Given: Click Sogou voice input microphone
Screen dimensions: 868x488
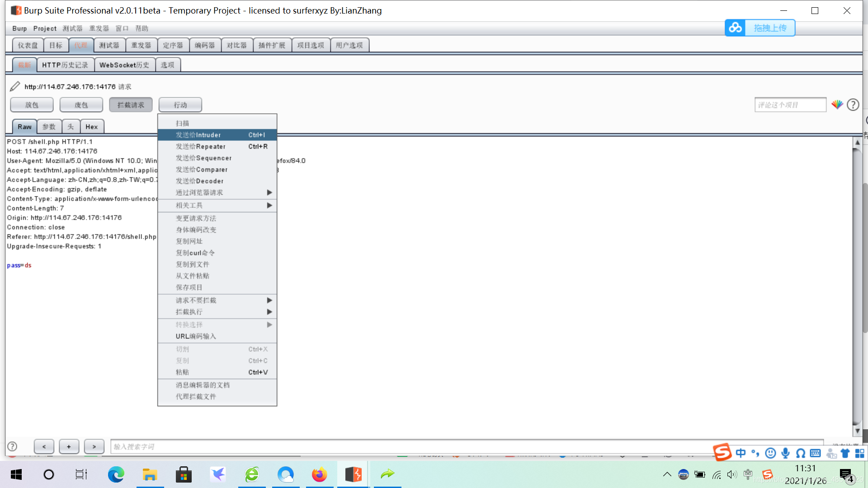Looking at the screenshot, I should [786, 453].
